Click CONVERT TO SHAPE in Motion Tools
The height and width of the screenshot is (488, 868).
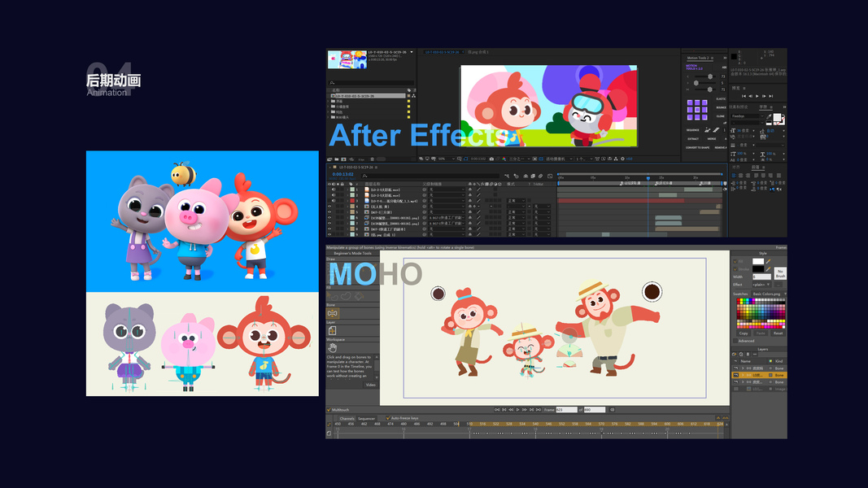pyautogui.click(x=697, y=148)
